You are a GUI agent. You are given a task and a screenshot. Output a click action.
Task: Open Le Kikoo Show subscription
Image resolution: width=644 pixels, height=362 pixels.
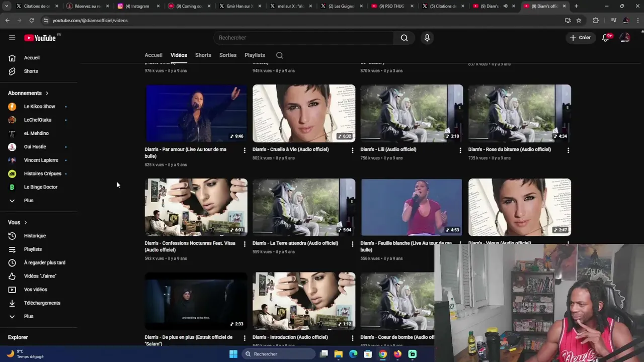coord(39,107)
